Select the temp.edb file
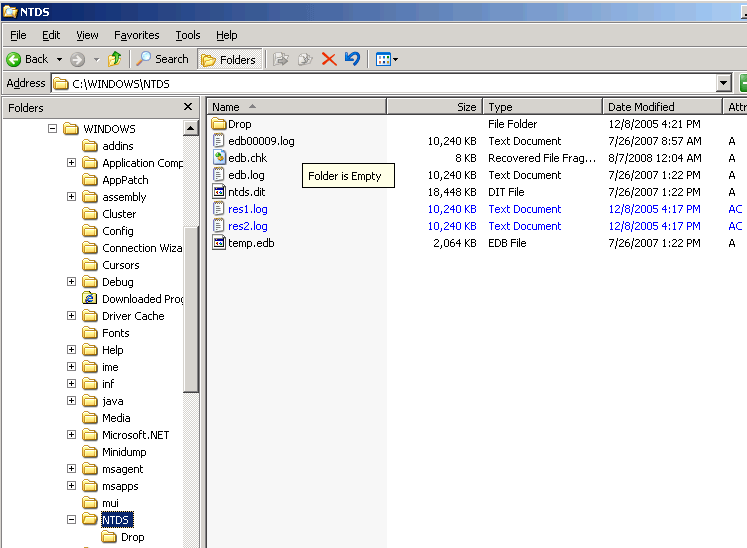Screen dimensions: 747x548 click(x=250, y=243)
